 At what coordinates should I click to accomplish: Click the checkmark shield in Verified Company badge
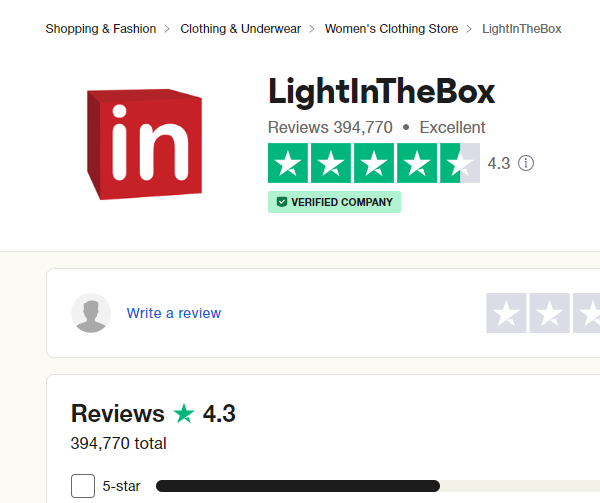(282, 202)
